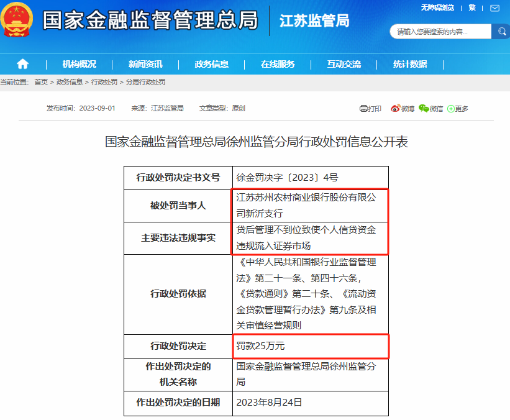Click cell 贷后管理不到位 violation text
Screen dimensions: 510x420
(311, 238)
